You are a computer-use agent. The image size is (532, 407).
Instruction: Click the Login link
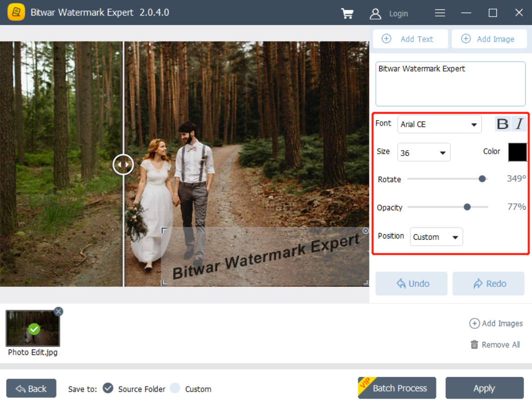398,14
